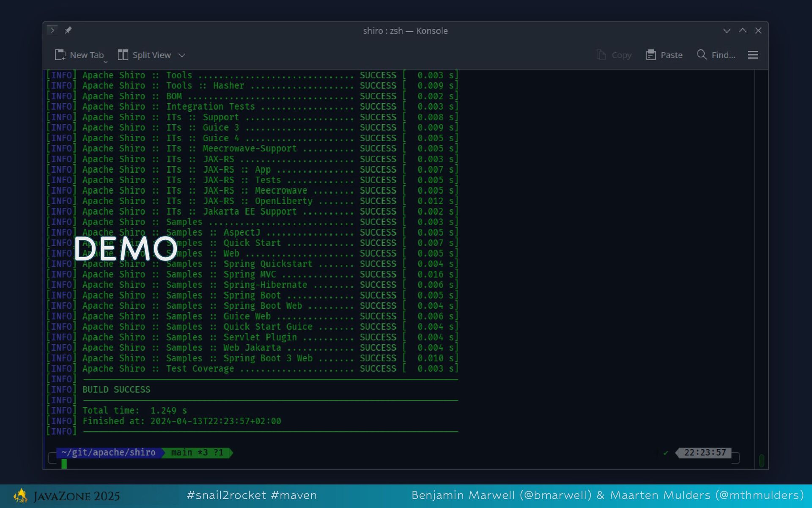The image size is (812, 508).
Task: Click the Jakarta EE Support row
Action: pyautogui.click(x=252, y=211)
